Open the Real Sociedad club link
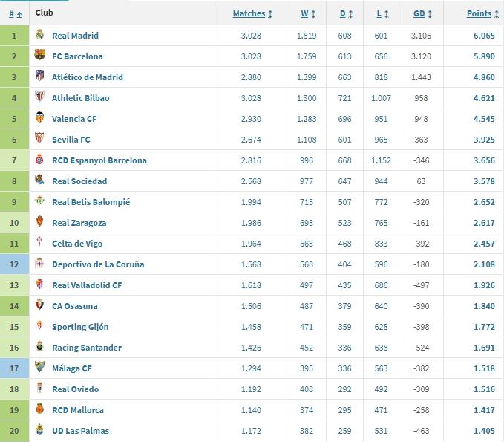This screenshot has width=504, height=442. coord(79,181)
